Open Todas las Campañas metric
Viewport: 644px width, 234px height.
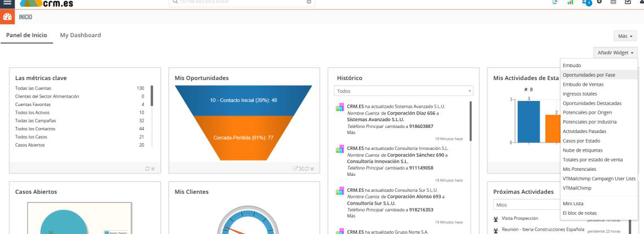[x=36, y=121]
